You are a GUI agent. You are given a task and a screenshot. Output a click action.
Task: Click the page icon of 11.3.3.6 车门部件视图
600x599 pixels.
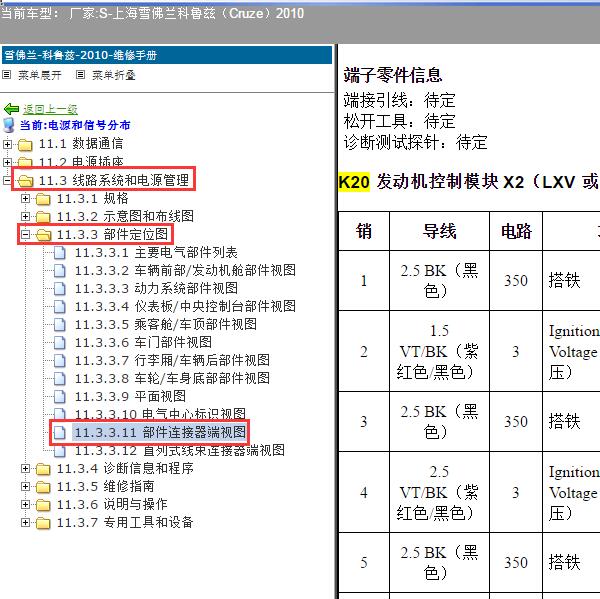pos(60,343)
